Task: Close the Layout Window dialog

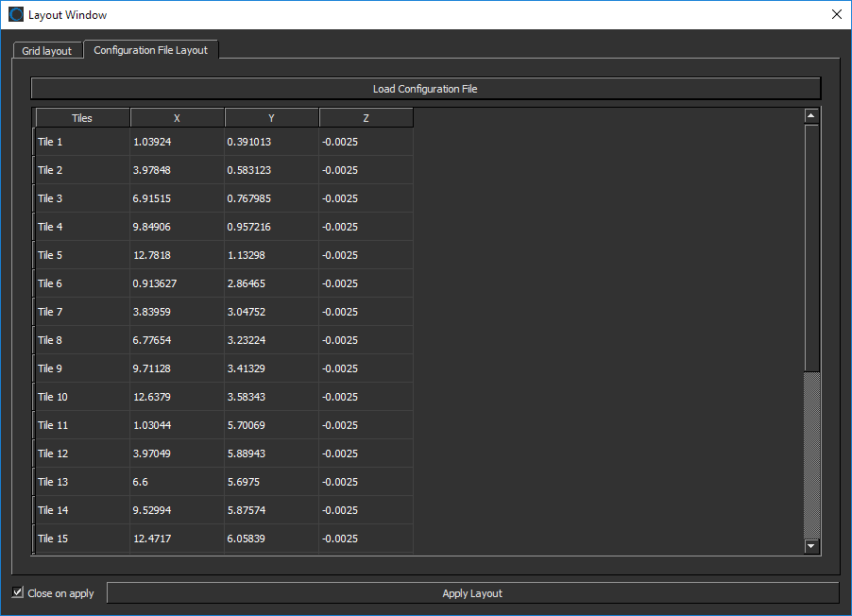Action: coord(836,15)
